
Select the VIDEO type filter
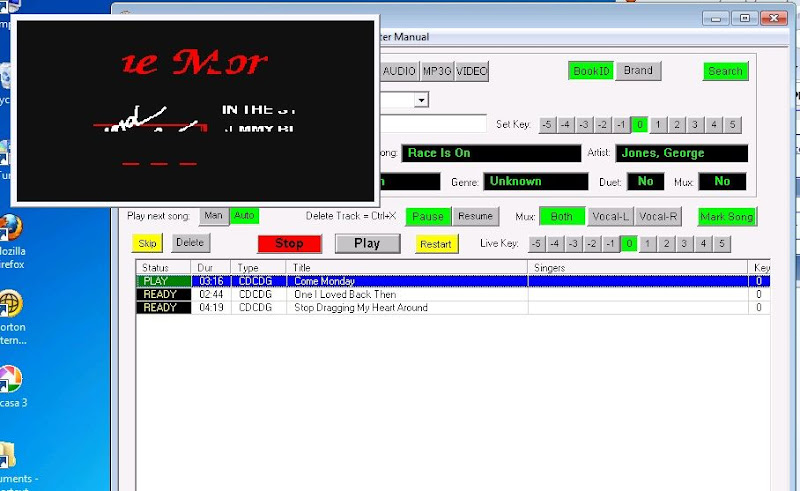click(471, 71)
